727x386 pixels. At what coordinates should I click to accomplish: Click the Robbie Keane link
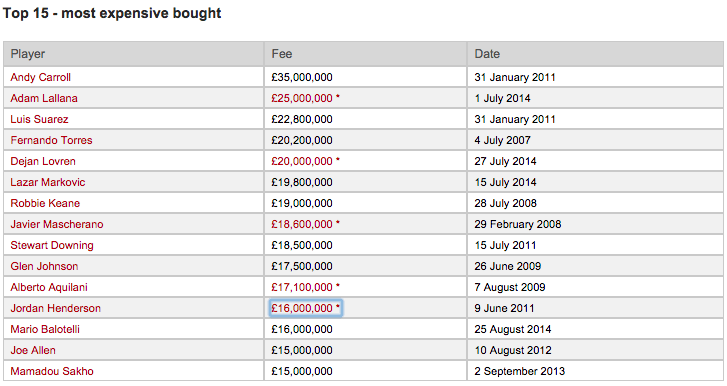point(45,203)
